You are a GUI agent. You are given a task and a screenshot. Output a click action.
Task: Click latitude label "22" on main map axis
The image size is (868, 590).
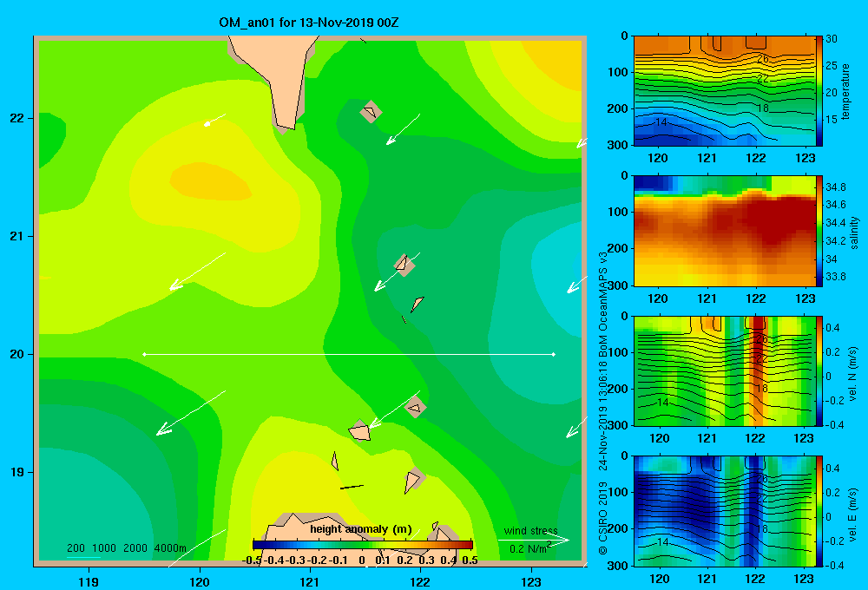point(17,119)
